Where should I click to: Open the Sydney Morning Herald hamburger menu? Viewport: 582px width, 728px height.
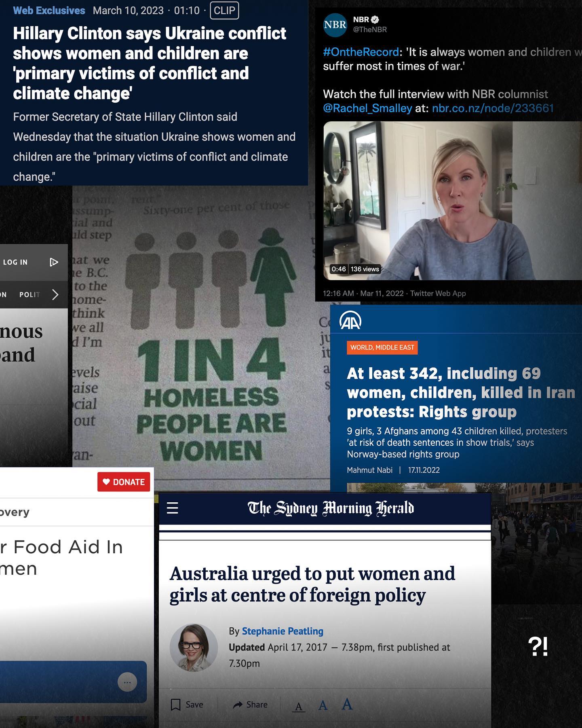point(173,508)
